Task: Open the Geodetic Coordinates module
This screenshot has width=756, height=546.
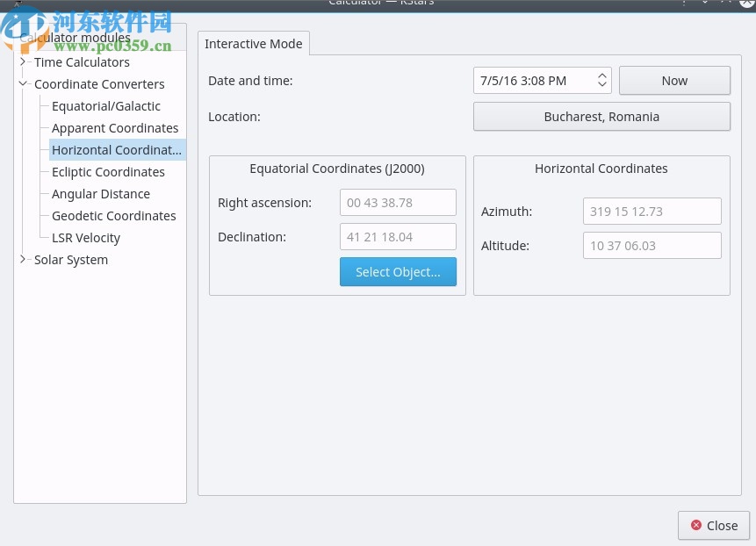Action: (114, 216)
